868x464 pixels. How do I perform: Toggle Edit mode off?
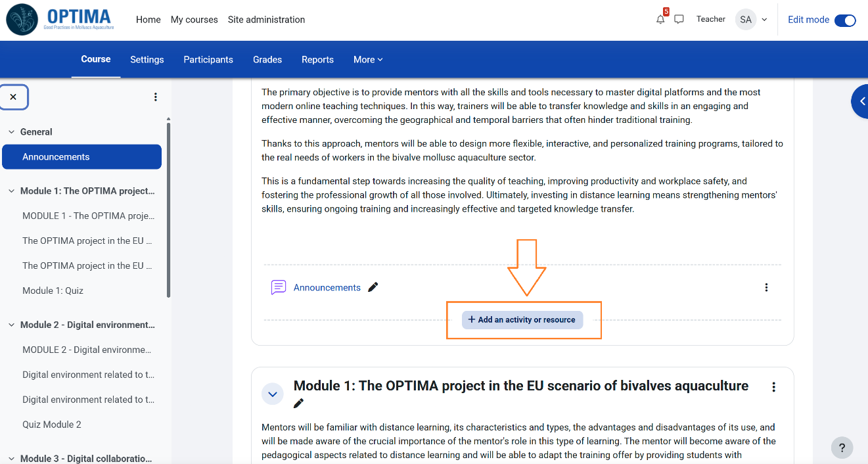point(845,20)
